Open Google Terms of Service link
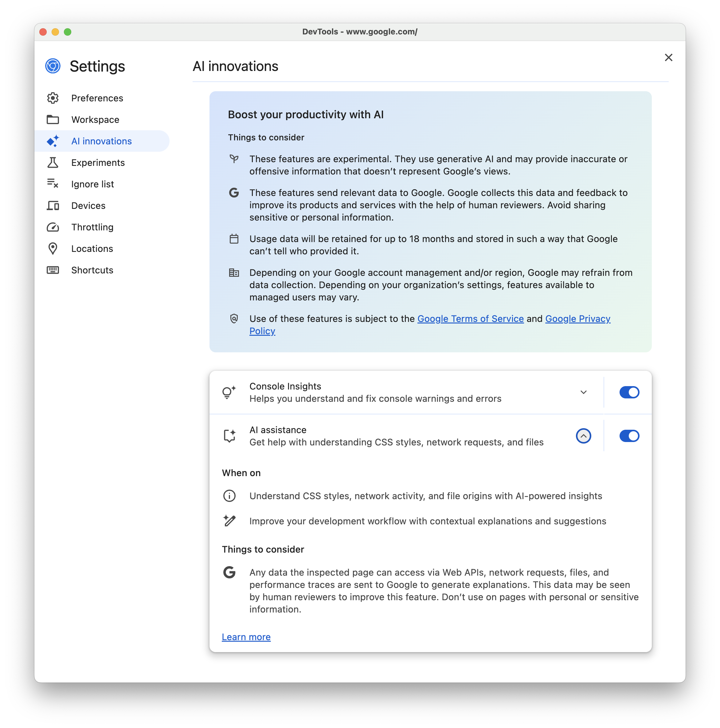Viewport: 720px width, 728px height. pyautogui.click(x=471, y=319)
